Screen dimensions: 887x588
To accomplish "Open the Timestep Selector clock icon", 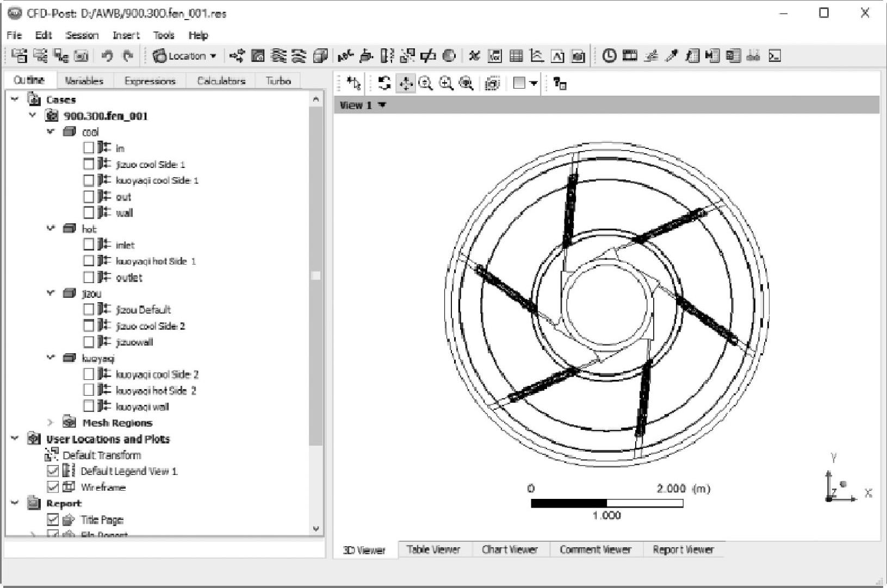I will point(609,56).
